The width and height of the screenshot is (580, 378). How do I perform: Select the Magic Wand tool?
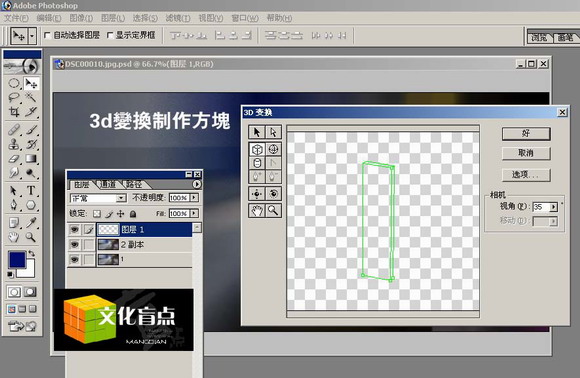(31, 98)
